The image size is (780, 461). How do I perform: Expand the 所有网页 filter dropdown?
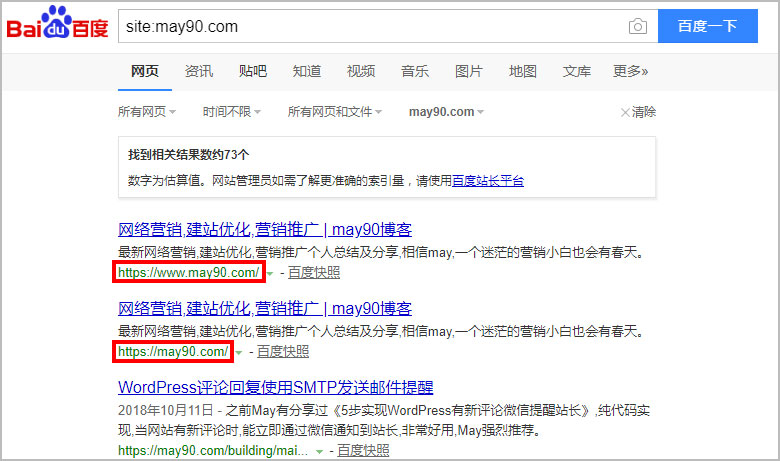(146, 112)
